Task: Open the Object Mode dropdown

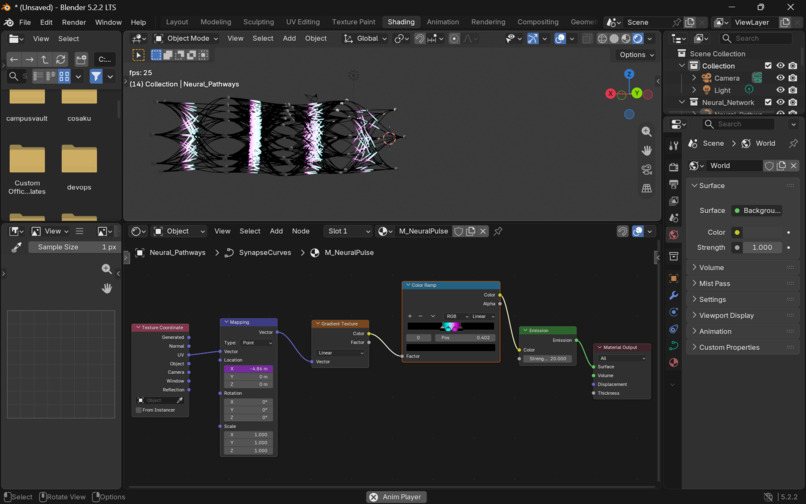Action: click(187, 39)
